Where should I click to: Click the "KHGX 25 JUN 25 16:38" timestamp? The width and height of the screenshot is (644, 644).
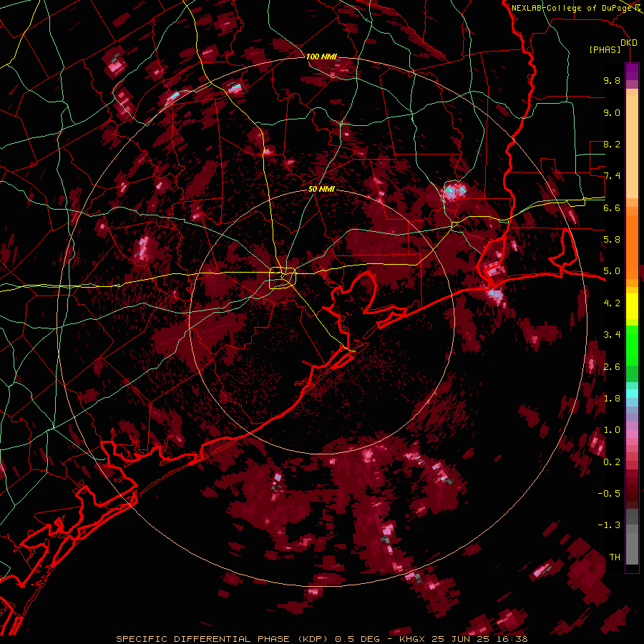[x=463, y=639]
